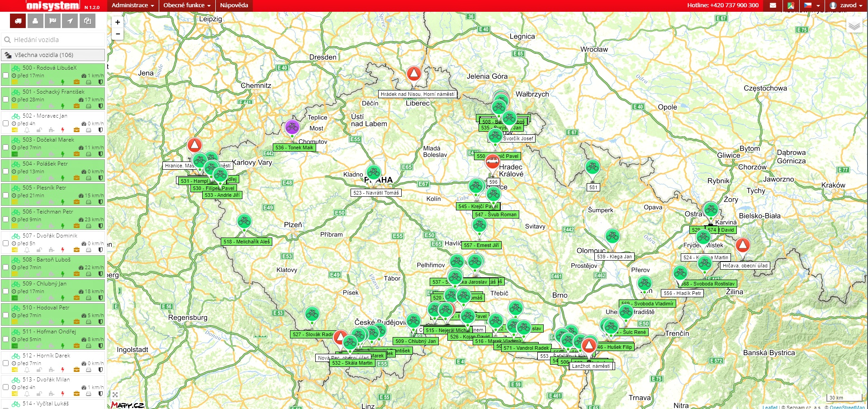Screen dimensions: 868x409
Task: Click the red warning marker at Hrčava
Action: point(743,245)
